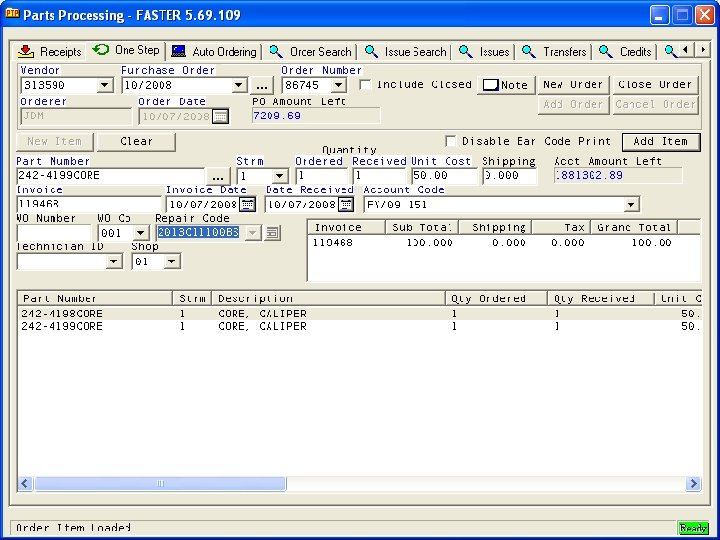Open the Order Date calendar picker
This screenshot has width=720, height=540.
[220, 116]
